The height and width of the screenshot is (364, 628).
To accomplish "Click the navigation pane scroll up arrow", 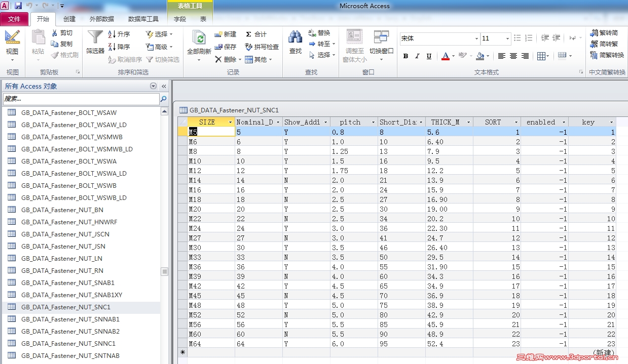I will (x=165, y=111).
